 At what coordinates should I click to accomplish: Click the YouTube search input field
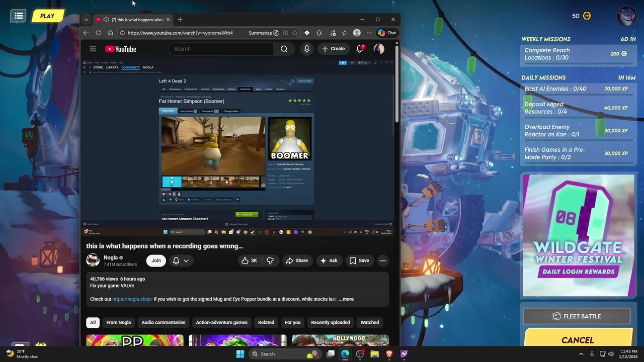point(221,49)
